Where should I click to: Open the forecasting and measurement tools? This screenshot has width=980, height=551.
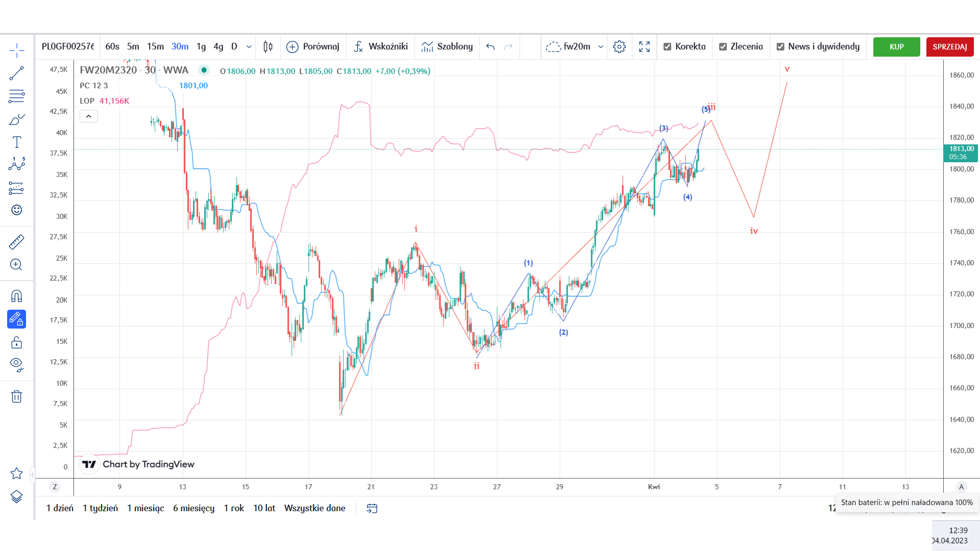[x=16, y=188]
